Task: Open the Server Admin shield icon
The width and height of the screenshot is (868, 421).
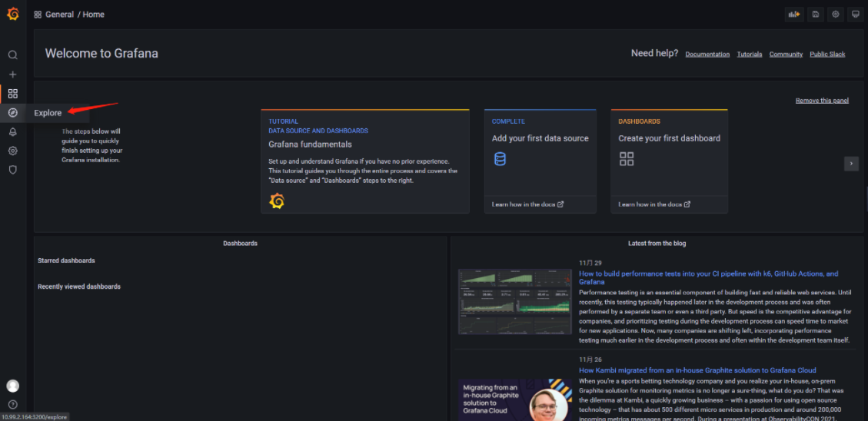Action: [13, 170]
